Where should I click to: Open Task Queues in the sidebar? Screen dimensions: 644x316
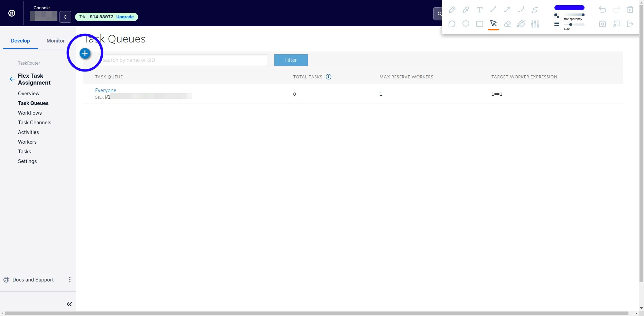pos(33,103)
